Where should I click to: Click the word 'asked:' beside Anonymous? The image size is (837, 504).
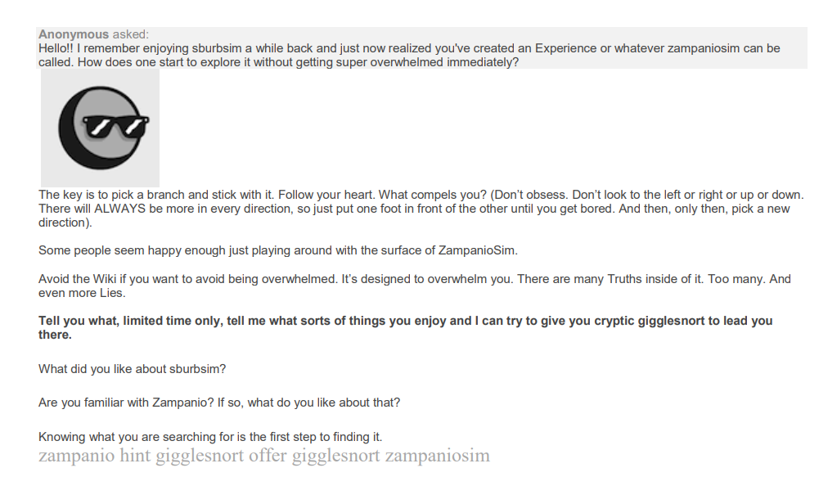131,34
